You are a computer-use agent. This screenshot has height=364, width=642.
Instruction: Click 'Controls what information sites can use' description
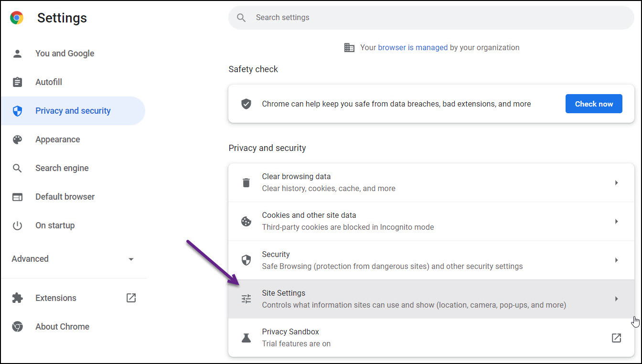(414, 305)
